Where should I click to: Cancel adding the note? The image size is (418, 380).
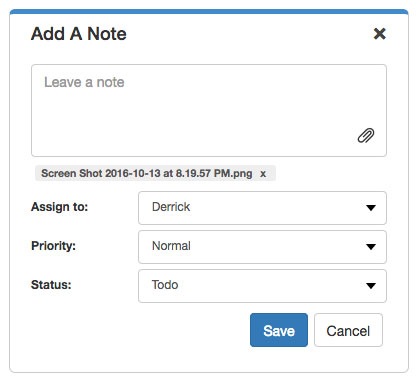pyautogui.click(x=348, y=330)
